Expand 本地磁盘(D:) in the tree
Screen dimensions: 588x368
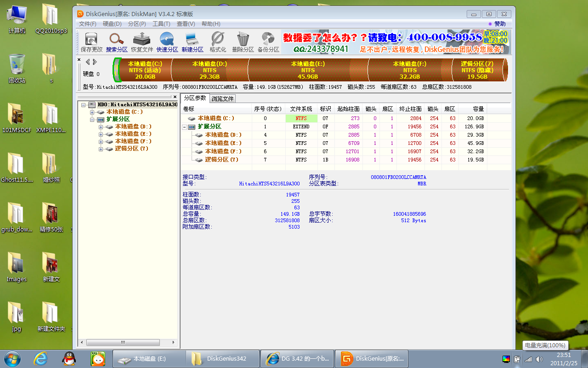(101, 127)
